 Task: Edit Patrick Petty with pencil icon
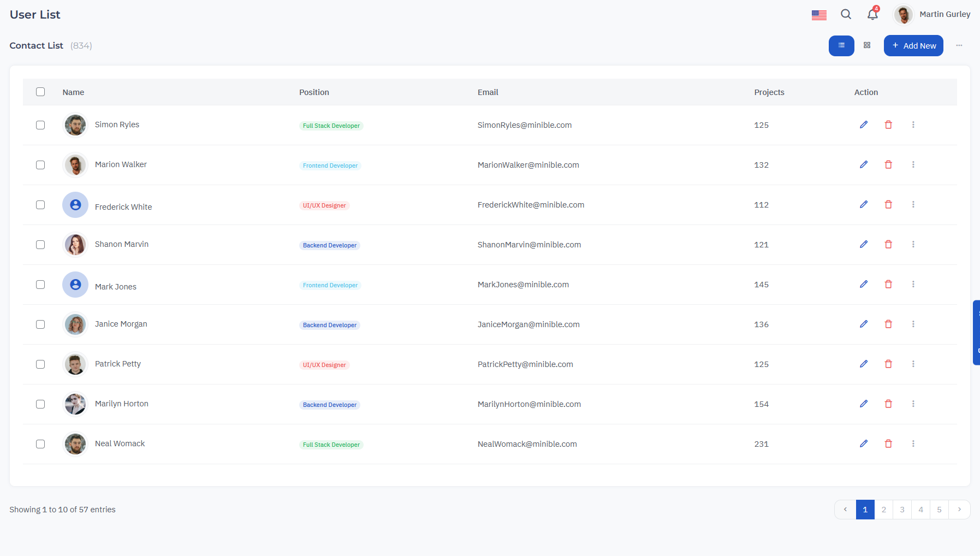(864, 364)
